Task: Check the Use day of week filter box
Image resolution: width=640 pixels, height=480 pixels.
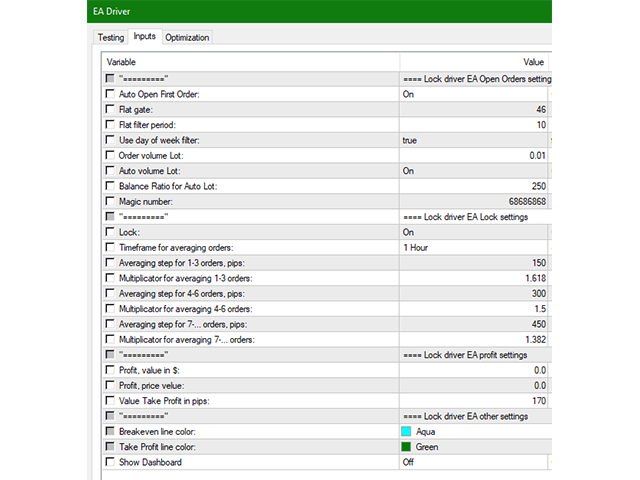Action: [x=110, y=140]
